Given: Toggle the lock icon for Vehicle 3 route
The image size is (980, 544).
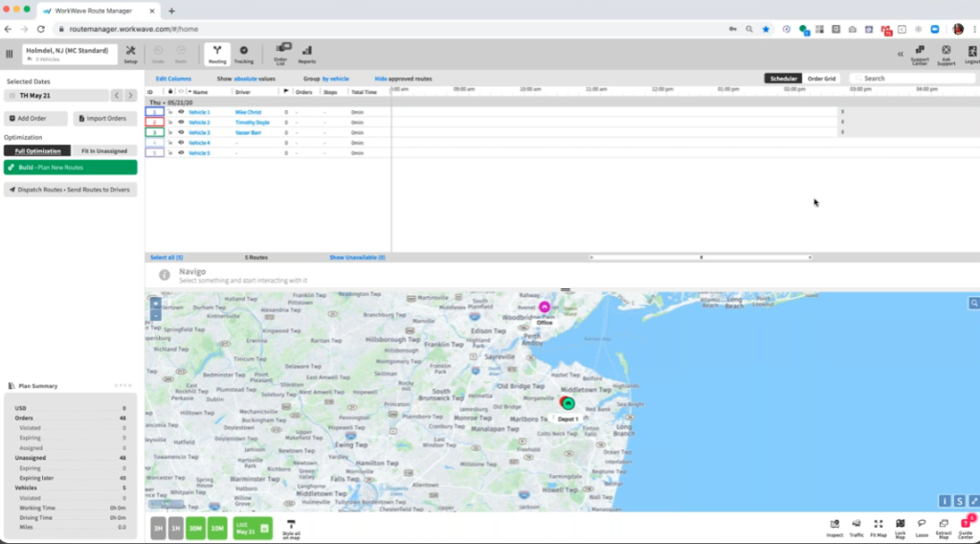Looking at the screenshot, I should (x=170, y=132).
